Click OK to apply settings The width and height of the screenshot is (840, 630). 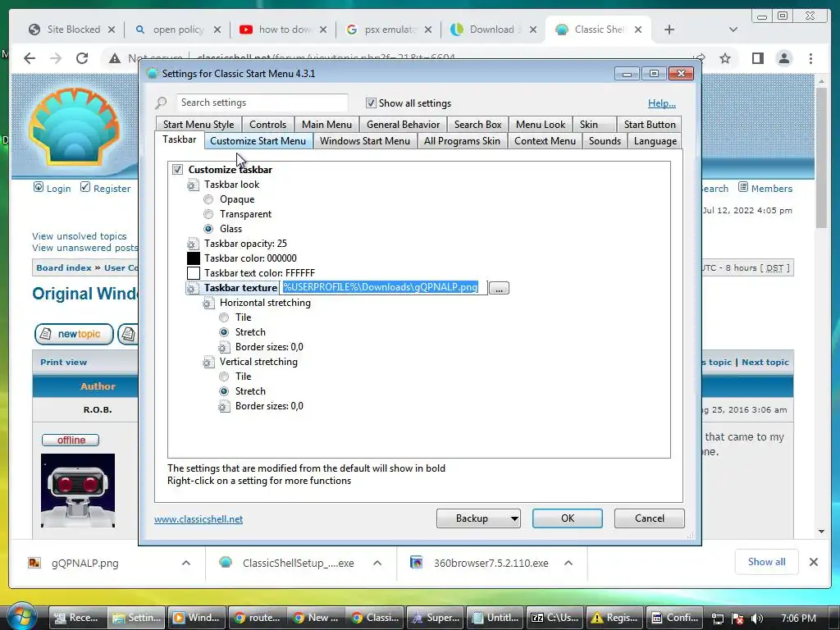coord(568,518)
